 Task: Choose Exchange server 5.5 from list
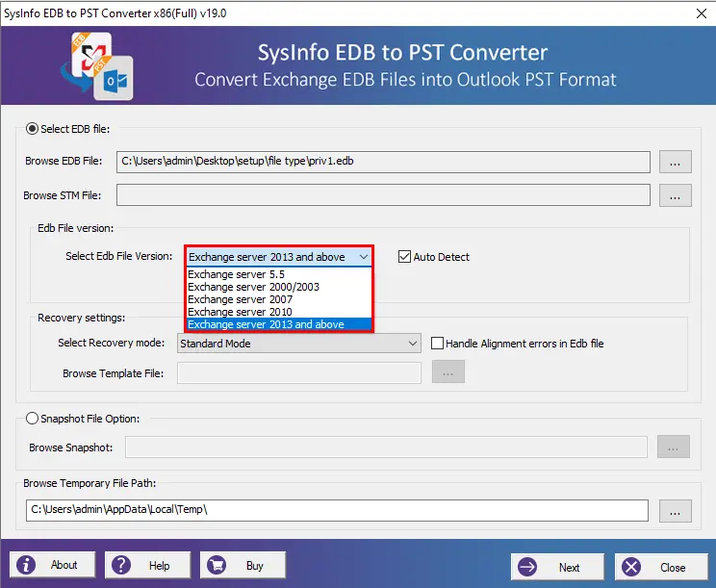pyautogui.click(x=279, y=274)
